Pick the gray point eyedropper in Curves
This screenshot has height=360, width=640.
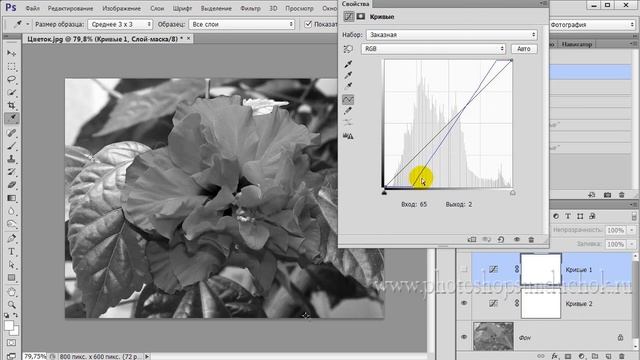coord(348,75)
